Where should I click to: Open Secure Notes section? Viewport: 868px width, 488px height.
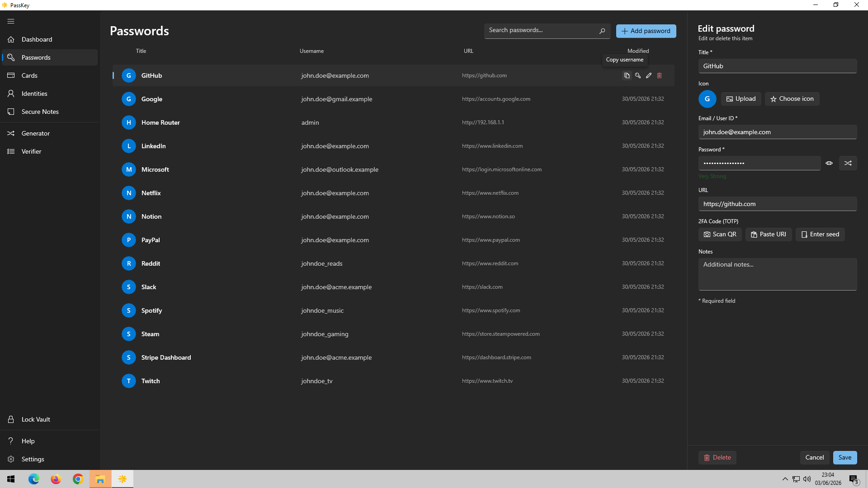pyautogui.click(x=50, y=112)
